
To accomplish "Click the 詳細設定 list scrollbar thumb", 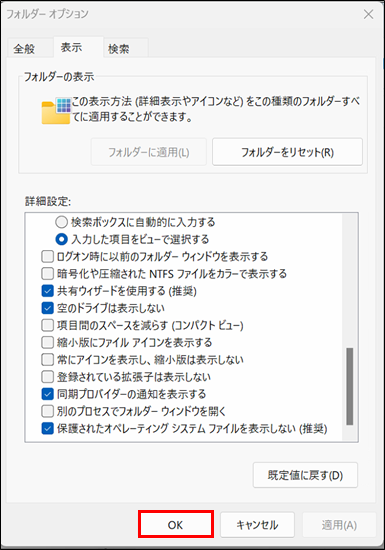I will (350, 386).
